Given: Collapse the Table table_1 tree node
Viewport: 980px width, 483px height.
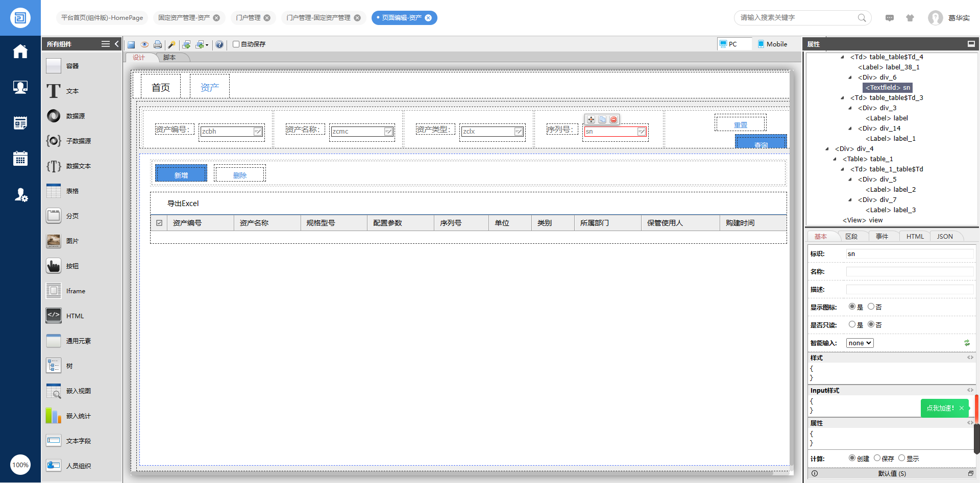Looking at the screenshot, I should 835,159.
